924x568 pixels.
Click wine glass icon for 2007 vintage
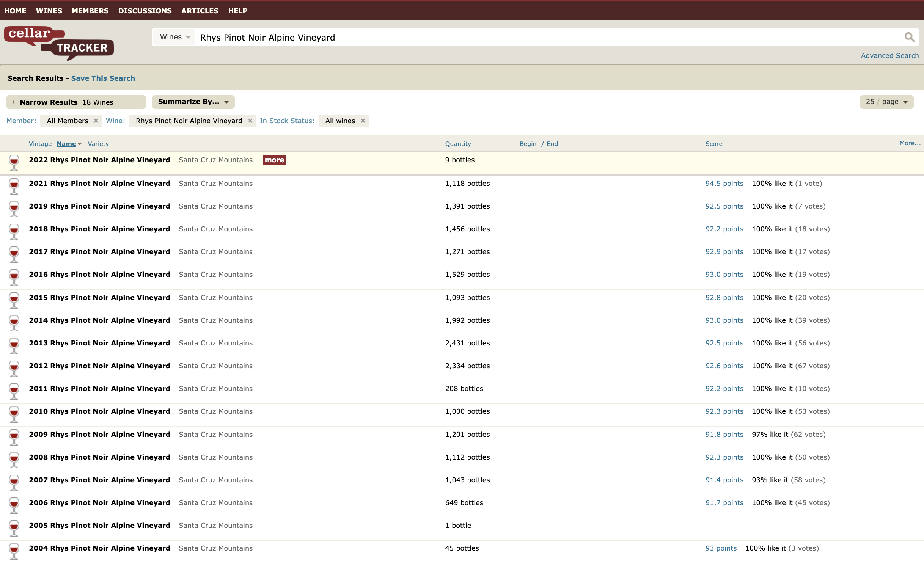(x=14, y=483)
